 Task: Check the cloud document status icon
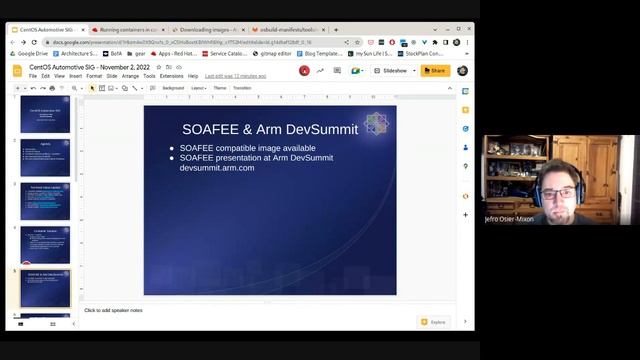tap(179, 67)
